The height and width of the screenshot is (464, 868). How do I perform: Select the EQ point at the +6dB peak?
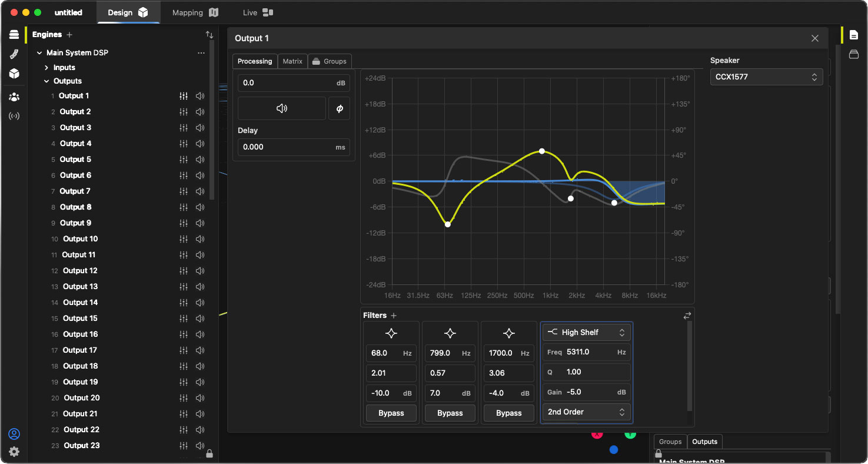542,151
